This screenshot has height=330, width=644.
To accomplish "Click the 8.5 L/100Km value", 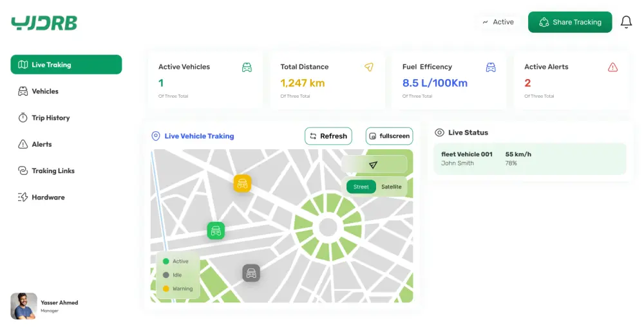I will (x=435, y=83).
